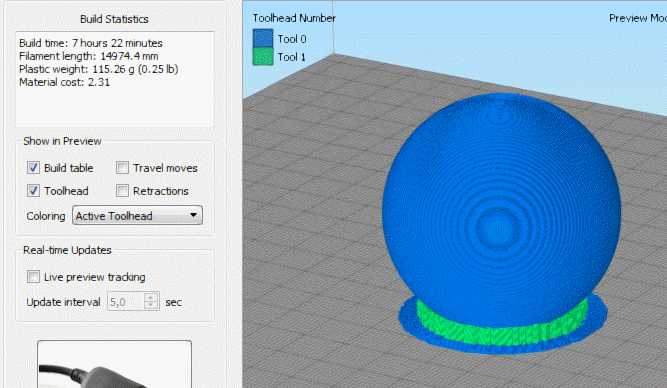Click the Tool 0 legend label

(x=292, y=39)
